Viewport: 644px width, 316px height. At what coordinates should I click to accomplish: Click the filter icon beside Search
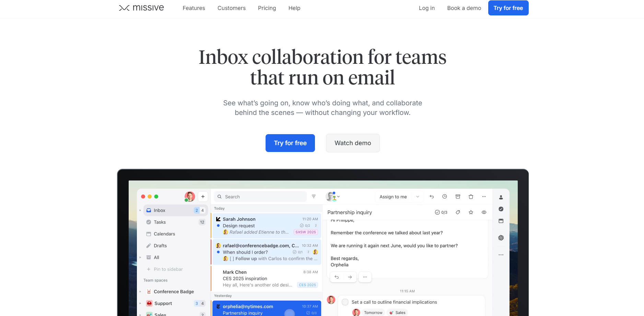coord(314,197)
